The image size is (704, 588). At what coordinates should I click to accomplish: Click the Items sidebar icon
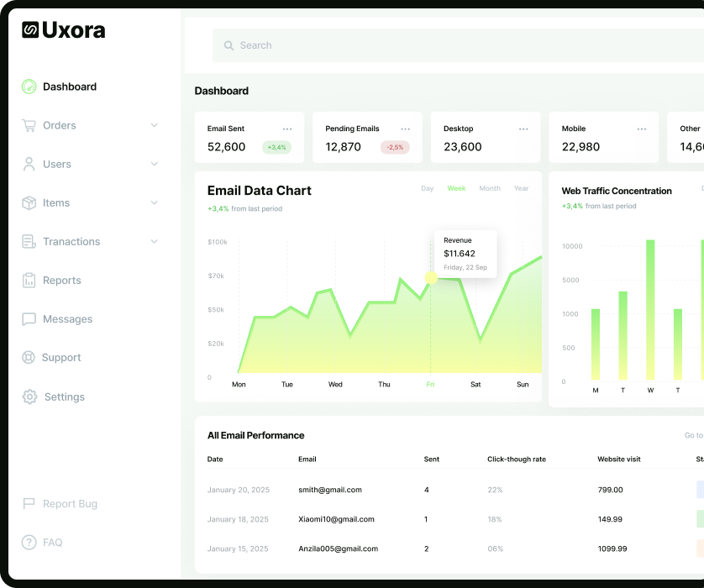(27, 202)
